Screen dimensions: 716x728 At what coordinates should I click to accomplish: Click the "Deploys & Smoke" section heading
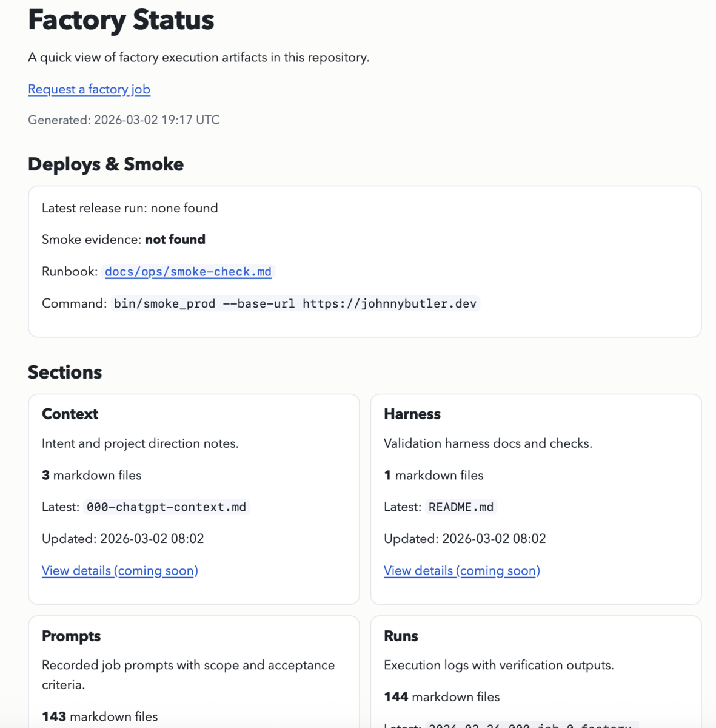pyautogui.click(x=105, y=164)
